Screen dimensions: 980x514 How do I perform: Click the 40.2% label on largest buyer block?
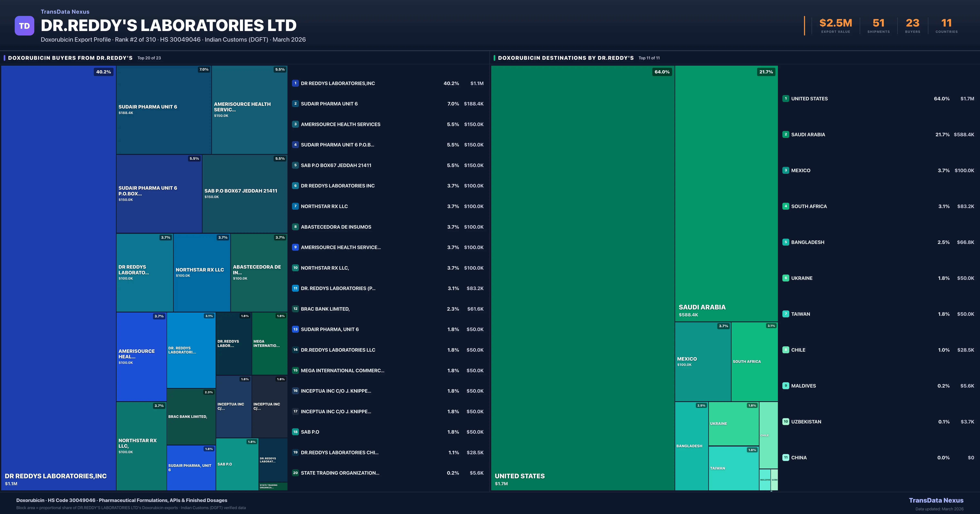point(104,72)
